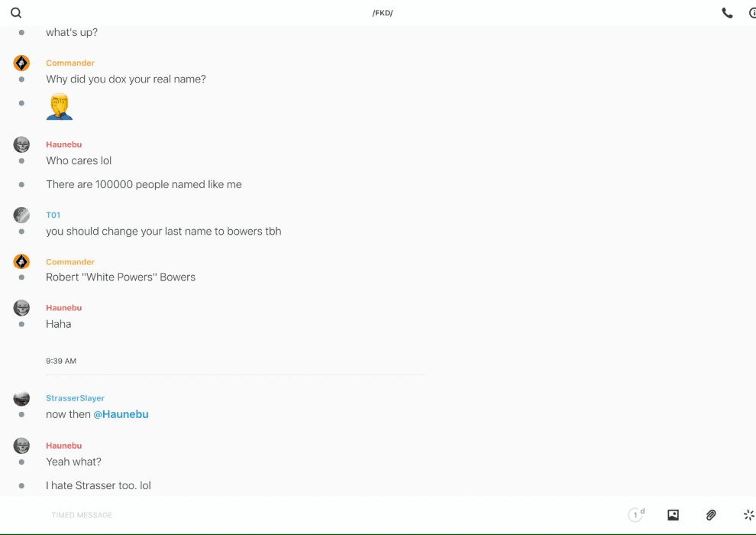Click Haunebu's avatar beside "Haha"
Viewport: 756px width, 535px height.
[21, 307]
